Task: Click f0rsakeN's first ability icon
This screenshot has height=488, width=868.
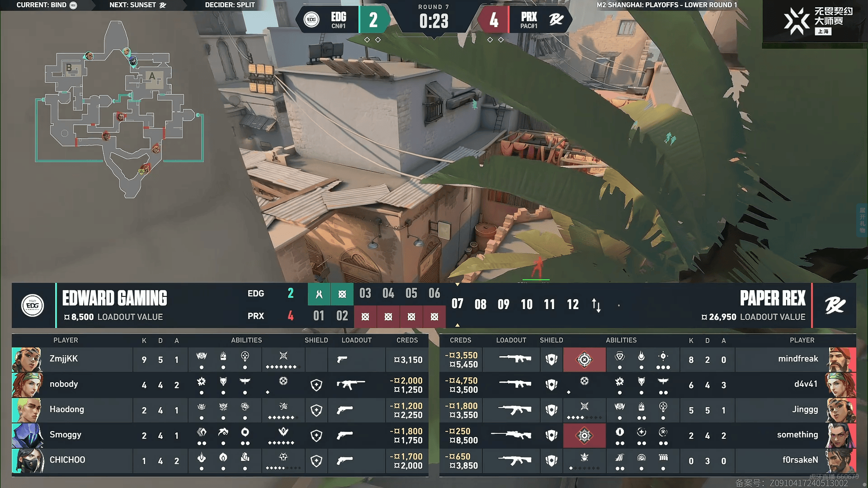Action: (x=620, y=457)
